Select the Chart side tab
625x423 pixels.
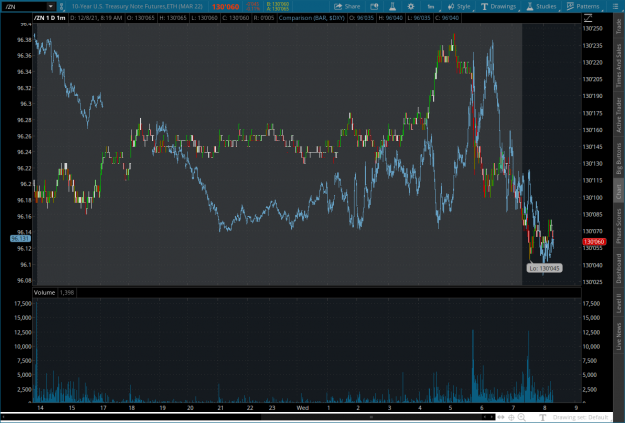tap(618, 192)
